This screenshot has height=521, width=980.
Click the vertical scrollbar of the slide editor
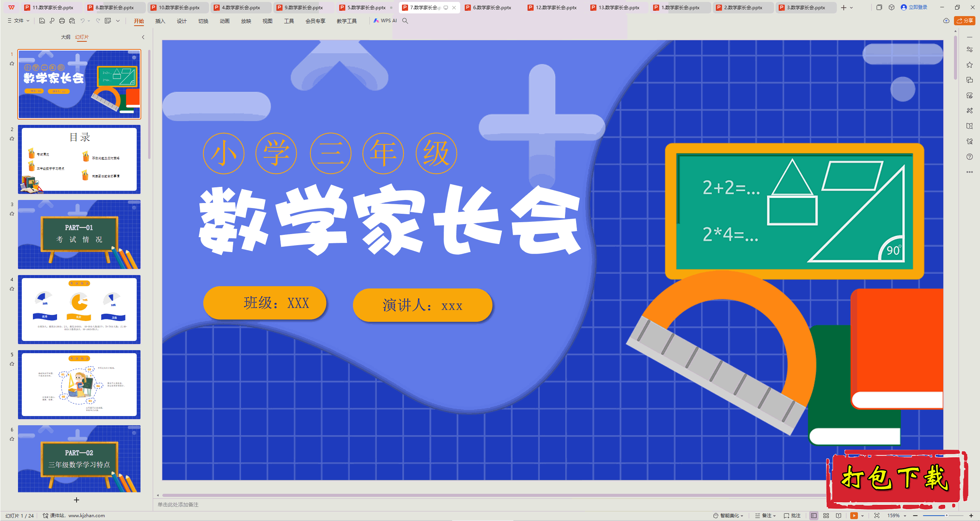coord(955,57)
